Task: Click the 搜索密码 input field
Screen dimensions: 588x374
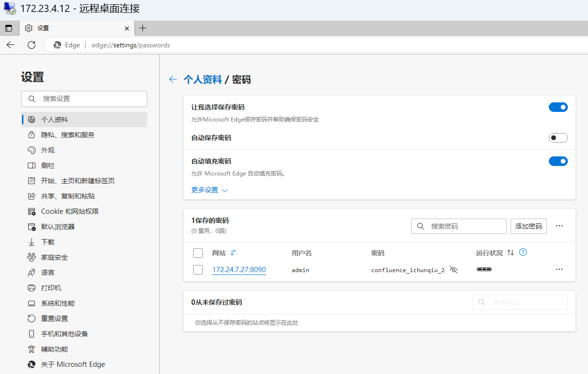Action: (459, 226)
